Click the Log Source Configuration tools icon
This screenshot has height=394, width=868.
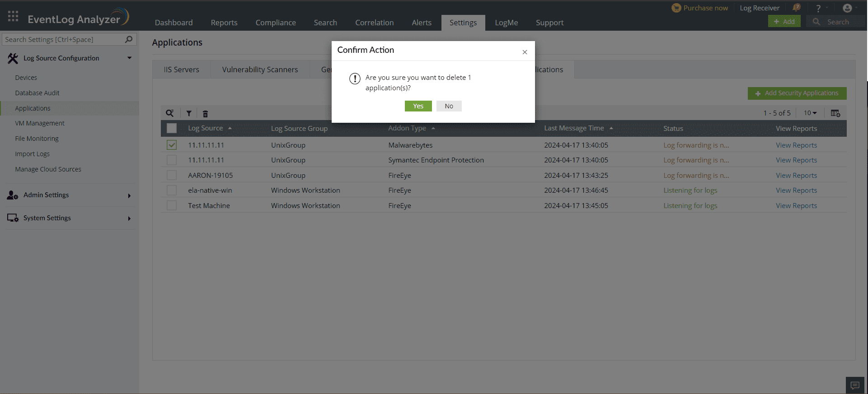click(x=13, y=58)
